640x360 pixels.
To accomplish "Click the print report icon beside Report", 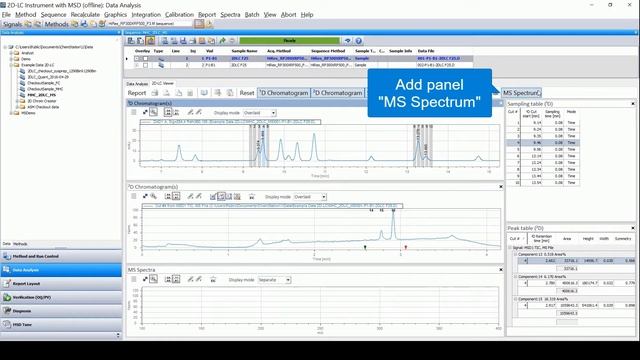I will pos(155,93).
